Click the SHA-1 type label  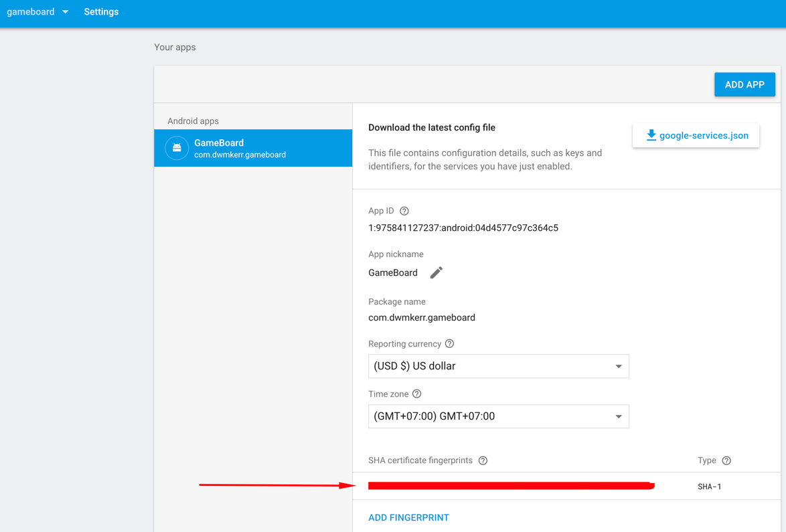tap(709, 486)
